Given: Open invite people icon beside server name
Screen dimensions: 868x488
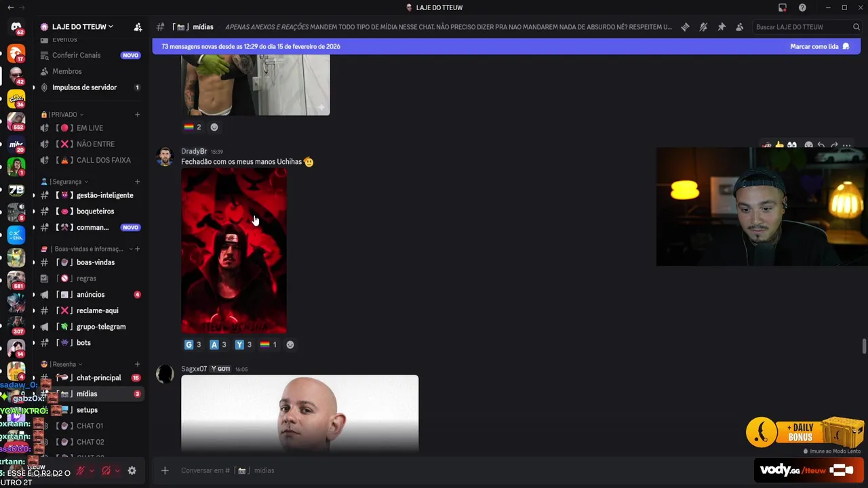Looking at the screenshot, I should (138, 27).
